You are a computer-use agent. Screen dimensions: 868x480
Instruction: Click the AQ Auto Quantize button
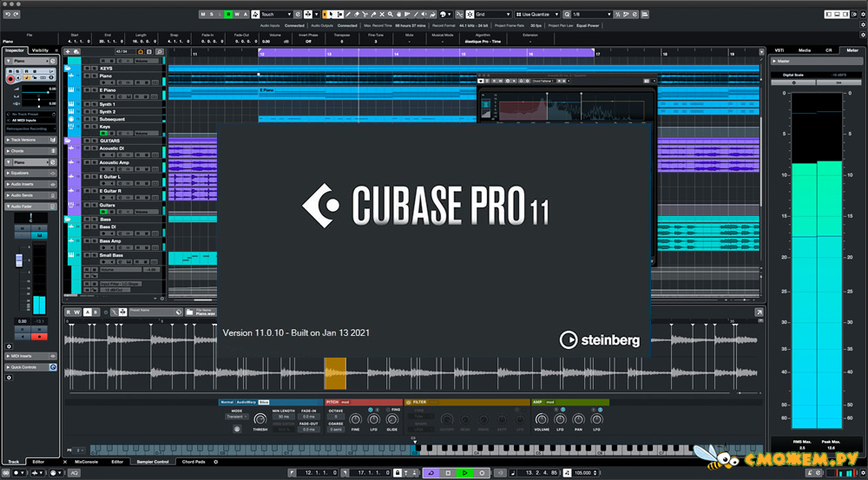(x=73, y=473)
